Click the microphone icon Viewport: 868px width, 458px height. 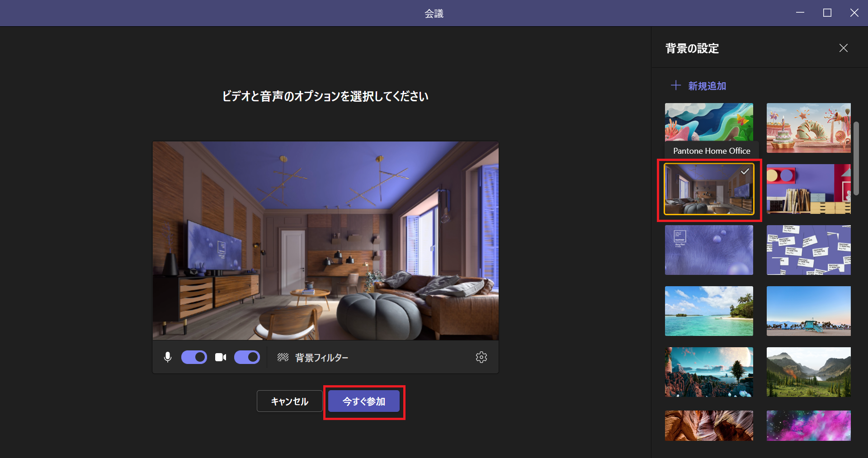pos(168,357)
